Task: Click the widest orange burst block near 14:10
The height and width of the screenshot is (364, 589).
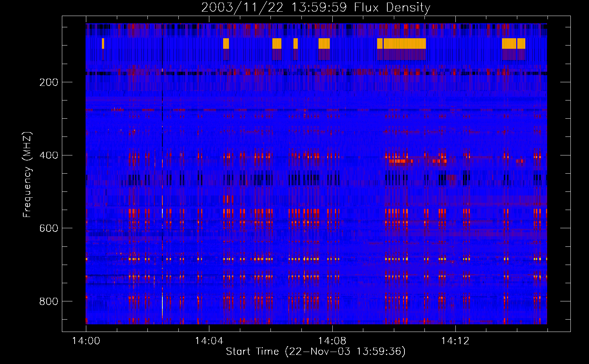Action: click(405, 43)
